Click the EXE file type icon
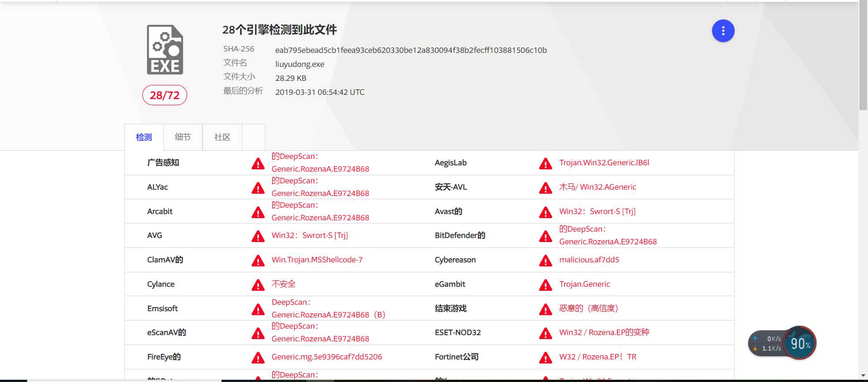 [165, 50]
